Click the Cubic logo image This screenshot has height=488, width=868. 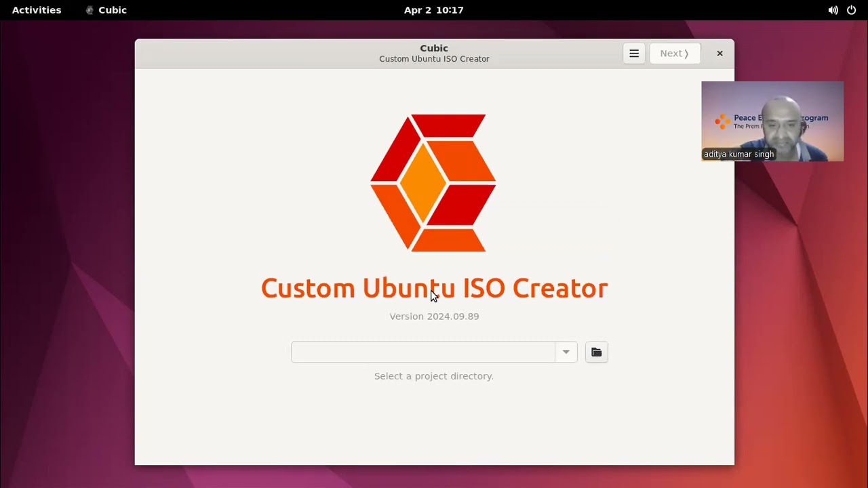tap(433, 183)
